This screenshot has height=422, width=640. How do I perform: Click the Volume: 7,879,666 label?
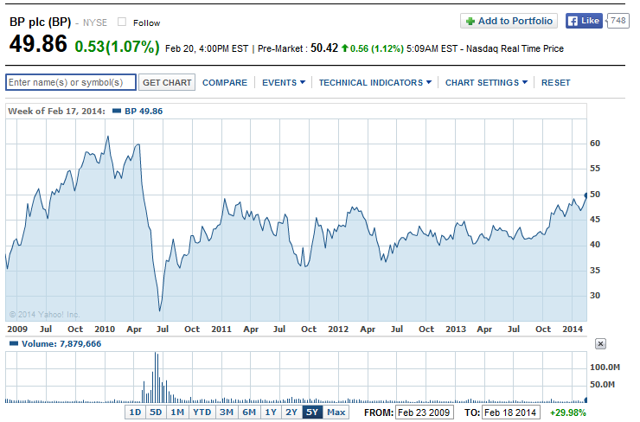[61, 344]
